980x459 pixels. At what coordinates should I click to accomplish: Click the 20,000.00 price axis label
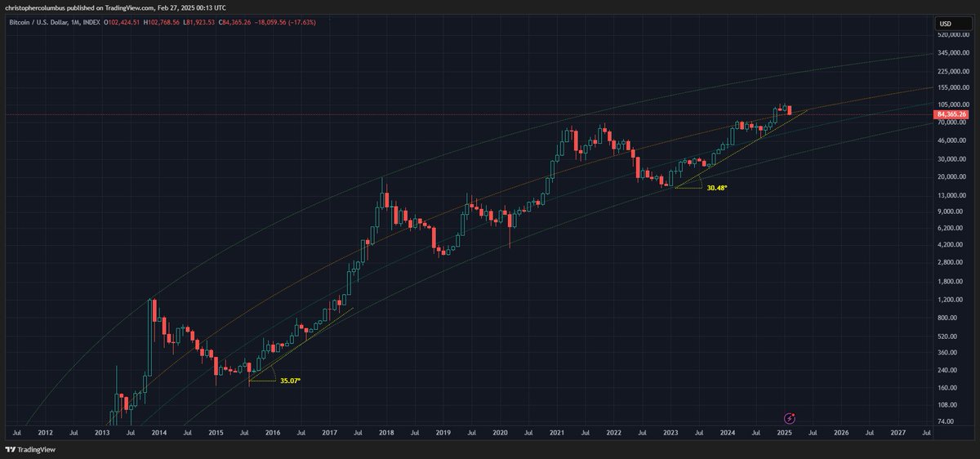tap(954, 176)
